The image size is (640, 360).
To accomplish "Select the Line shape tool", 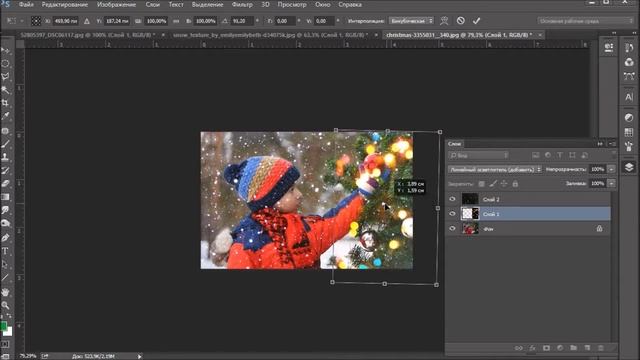I will click(x=5, y=278).
